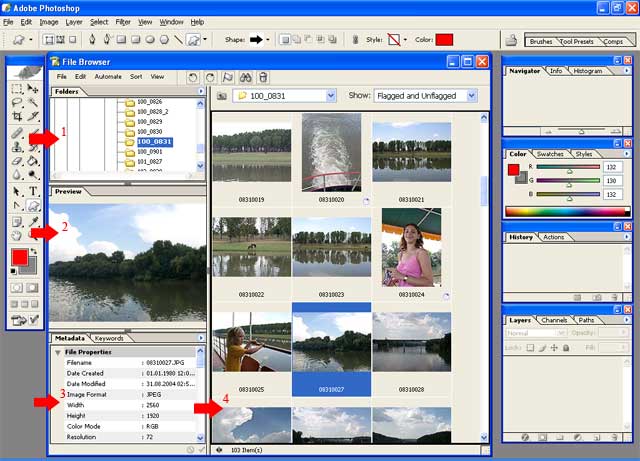Open the 100_0831 location dropdown

(331, 96)
